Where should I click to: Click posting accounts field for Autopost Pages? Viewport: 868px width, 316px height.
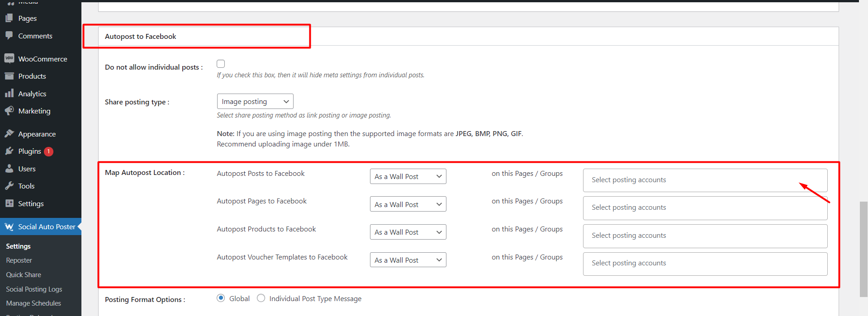(x=705, y=208)
